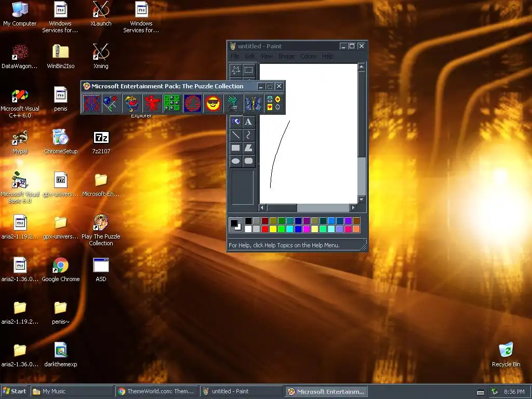Viewport: 532px width, 399px height.
Task: Pick the cyan palette color
Action: pos(289,229)
